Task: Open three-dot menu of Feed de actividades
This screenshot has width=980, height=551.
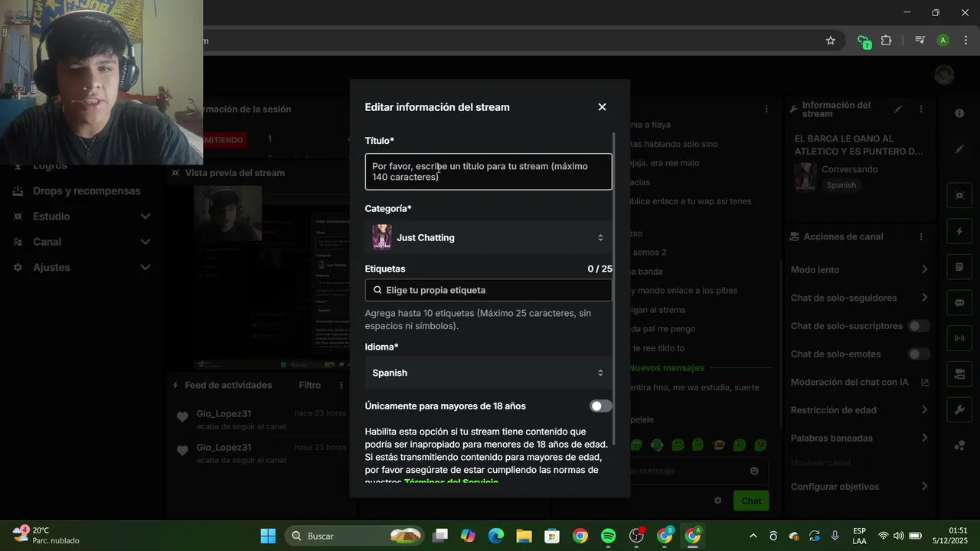Action: point(341,386)
